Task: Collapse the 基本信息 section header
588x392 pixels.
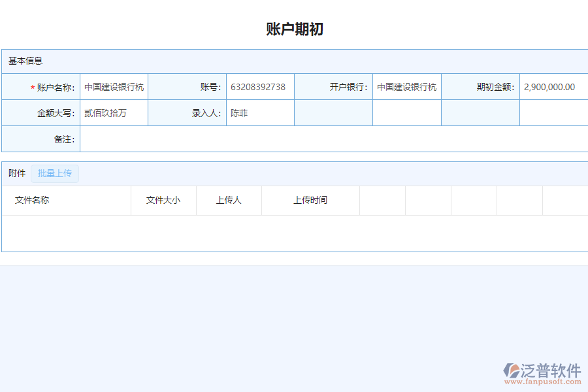Action: point(26,61)
